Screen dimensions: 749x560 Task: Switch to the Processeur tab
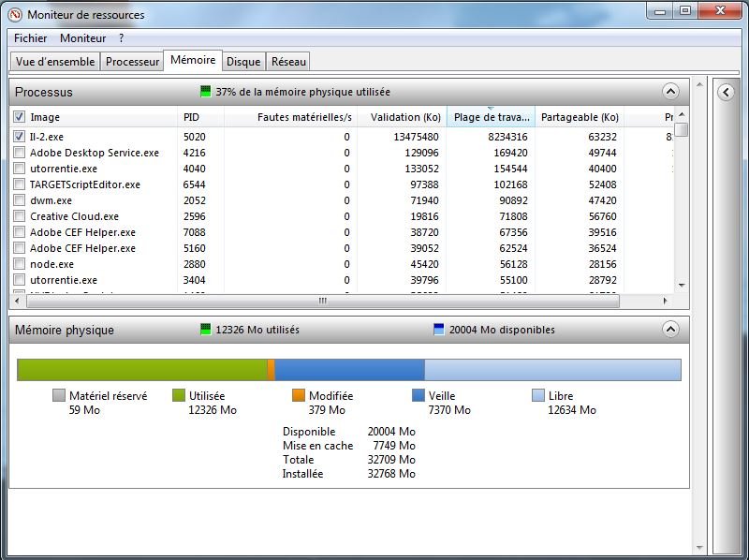(x=132, y=62)
